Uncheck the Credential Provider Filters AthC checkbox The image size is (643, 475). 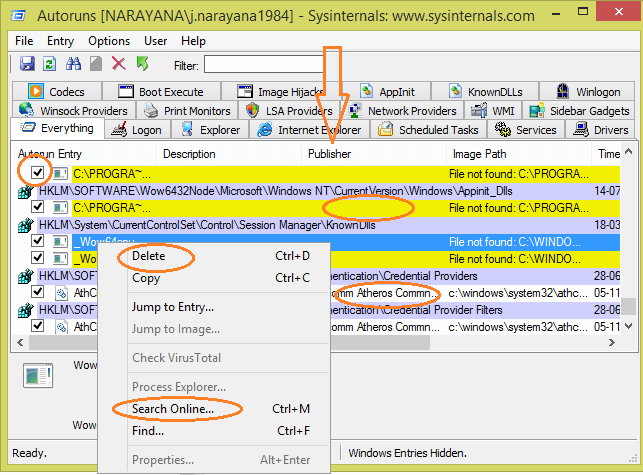point(37,326)
